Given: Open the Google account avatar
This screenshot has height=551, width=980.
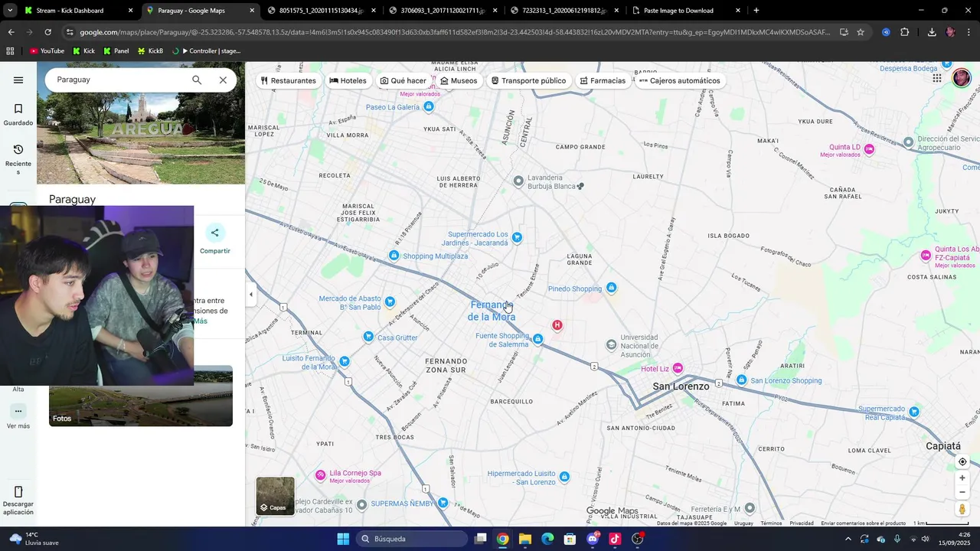Looking at the screenshot, I should point(962,78).
